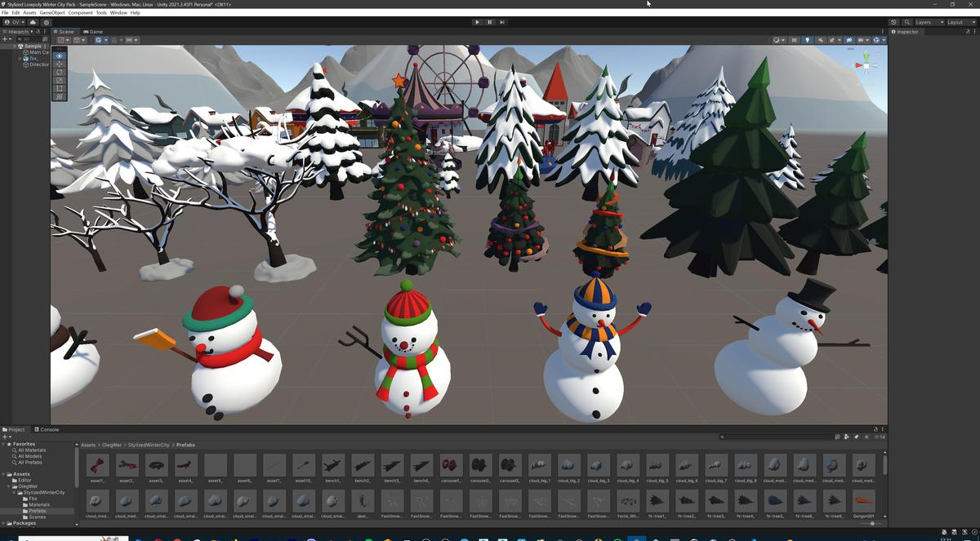Open the Materials folder in Project tree
This screenshot has width=980, height=541.
click(x=39, y=505)
